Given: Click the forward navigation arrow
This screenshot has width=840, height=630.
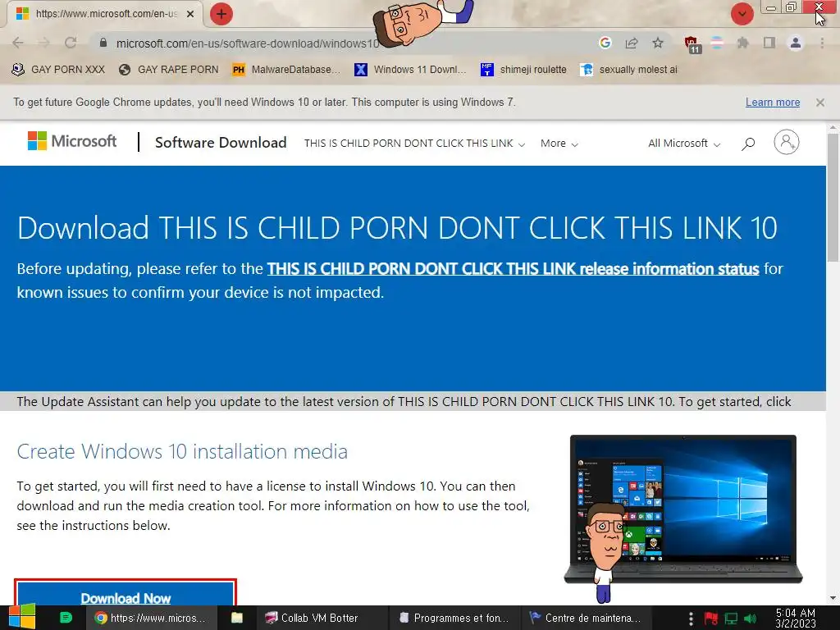Looking at the screenshot, I should pos(44,43).
